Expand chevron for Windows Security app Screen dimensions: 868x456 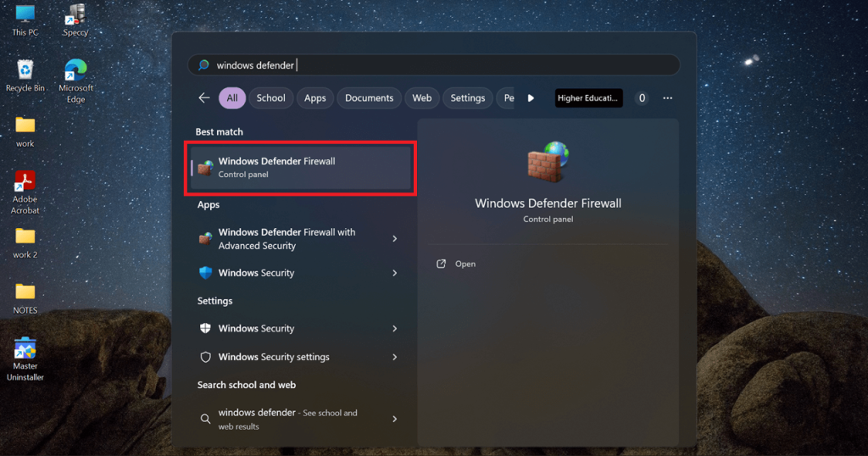(x=395, y=273)
